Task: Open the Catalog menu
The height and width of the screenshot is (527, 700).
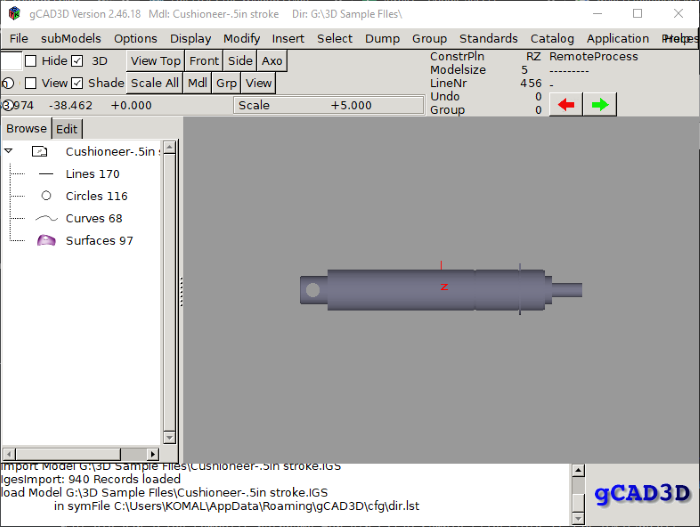Action: pyautogui.click(x=552, y=38)
